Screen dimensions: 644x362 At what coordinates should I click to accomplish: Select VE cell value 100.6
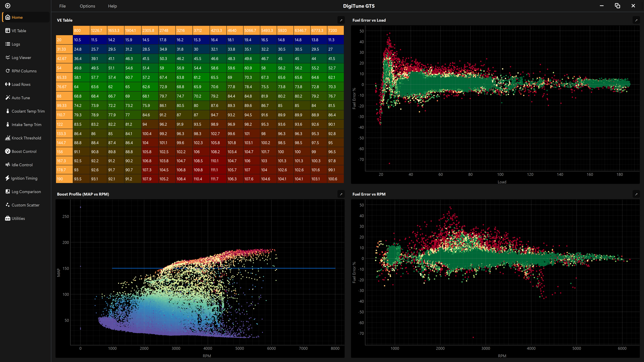335,179
